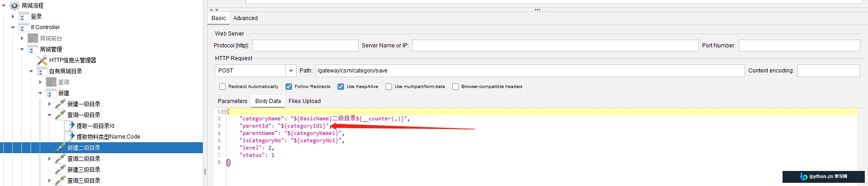
Task: Click the disabled 商城前台 node icon
Action: 33,38
